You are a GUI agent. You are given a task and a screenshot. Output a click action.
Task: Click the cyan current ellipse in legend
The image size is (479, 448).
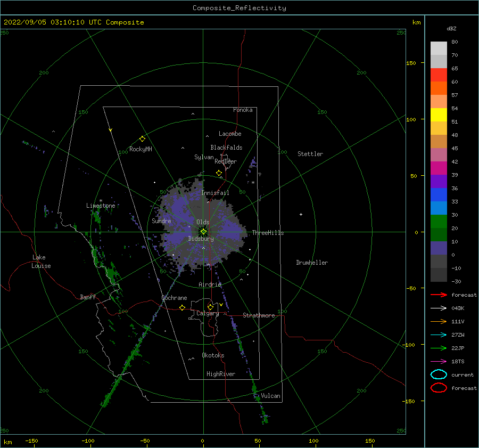[x=439, y=374]
